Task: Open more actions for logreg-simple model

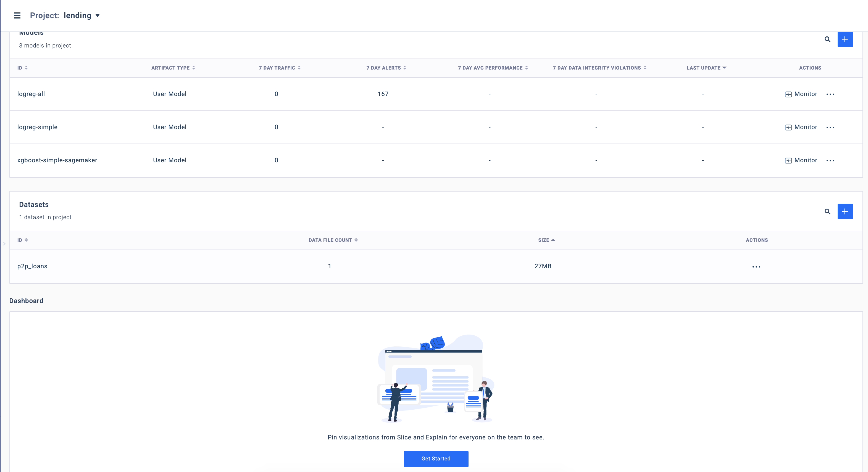Action: coord(830,127)
